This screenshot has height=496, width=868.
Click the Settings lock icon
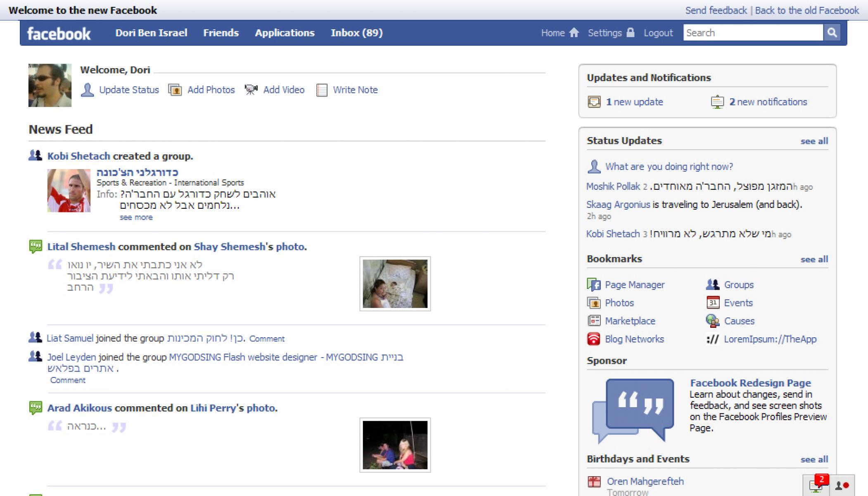pos(630,33)
